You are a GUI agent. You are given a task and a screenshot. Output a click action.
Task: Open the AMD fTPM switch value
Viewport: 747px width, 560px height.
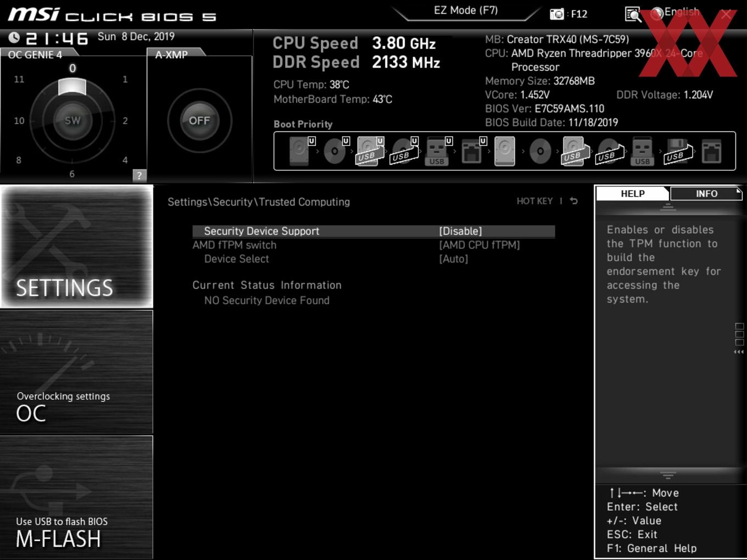coord(480,245)
